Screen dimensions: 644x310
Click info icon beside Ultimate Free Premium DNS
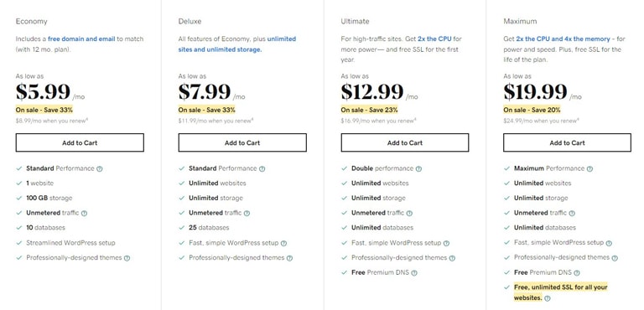(x=414, y=273)
